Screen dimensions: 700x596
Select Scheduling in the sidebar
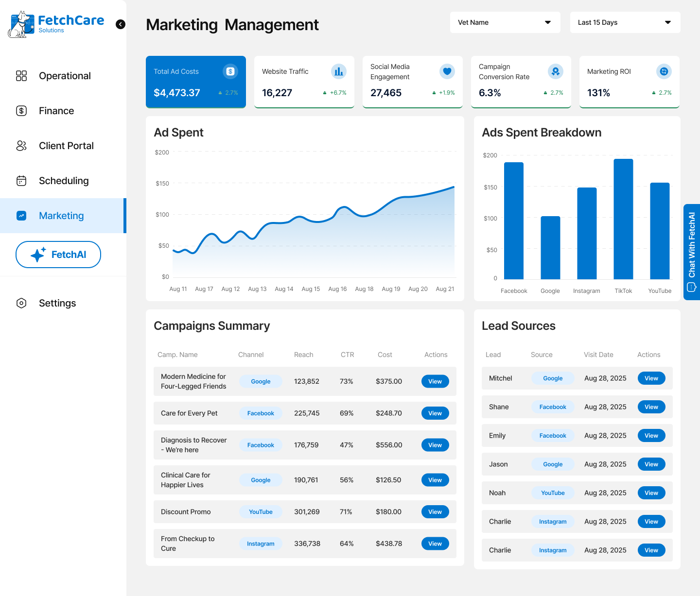click(64, 181)
